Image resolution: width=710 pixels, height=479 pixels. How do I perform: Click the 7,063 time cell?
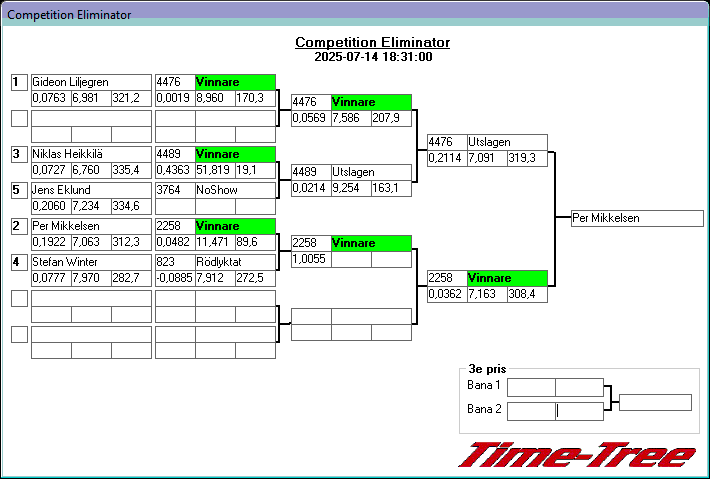(91, 242)
